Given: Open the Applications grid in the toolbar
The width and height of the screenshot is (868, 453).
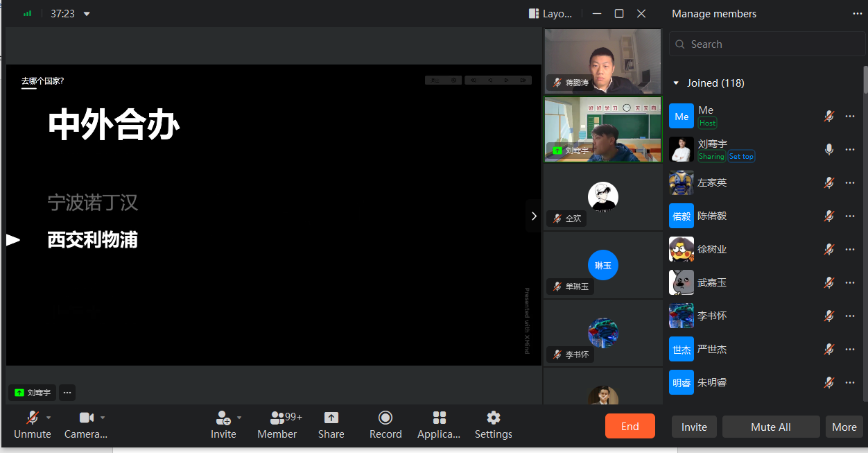Looking at the screenshot, I should (439, 425).
